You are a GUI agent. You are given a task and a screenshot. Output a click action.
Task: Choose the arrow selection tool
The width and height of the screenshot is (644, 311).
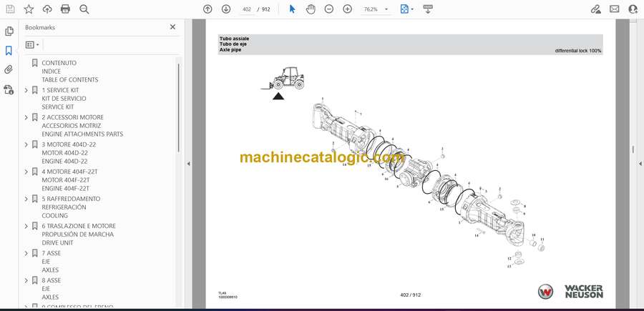click(292, 9)
